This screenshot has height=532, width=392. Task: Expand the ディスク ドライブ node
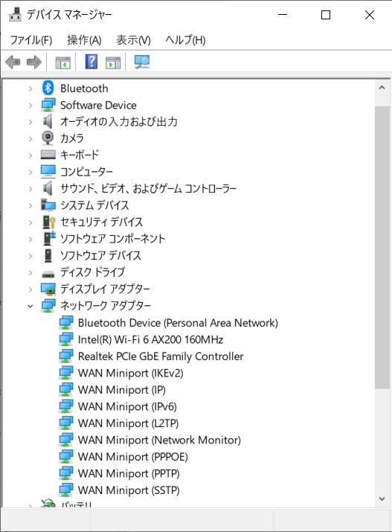coord(30,272)
